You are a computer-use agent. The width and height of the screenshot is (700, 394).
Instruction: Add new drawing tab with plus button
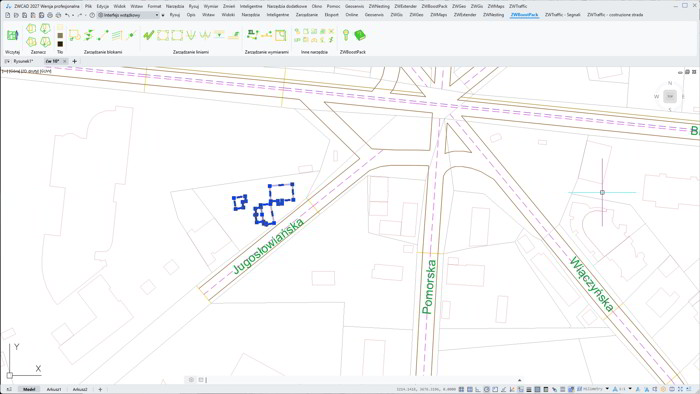(x=75, y=61)
